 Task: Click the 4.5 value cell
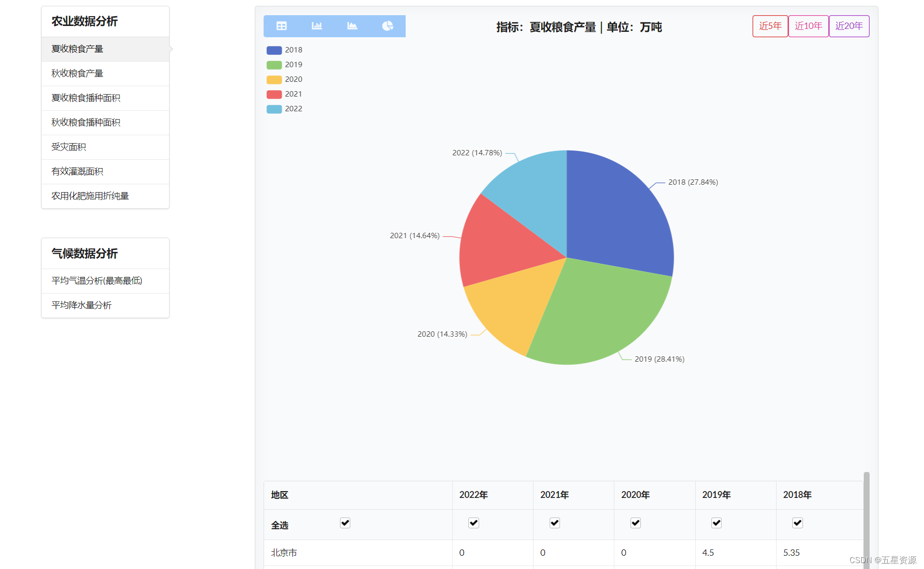[736, 553]
